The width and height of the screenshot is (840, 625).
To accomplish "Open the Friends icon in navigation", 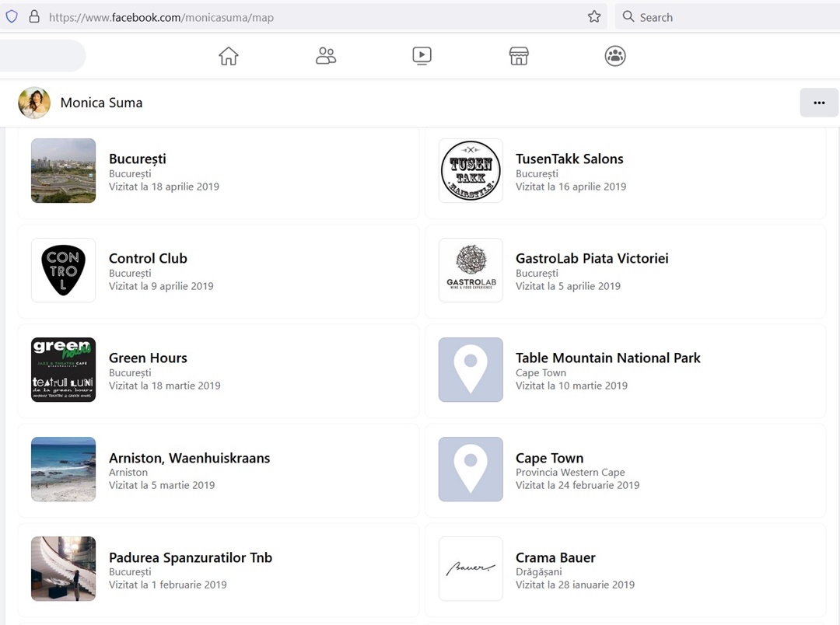I will tap(326, 56).
